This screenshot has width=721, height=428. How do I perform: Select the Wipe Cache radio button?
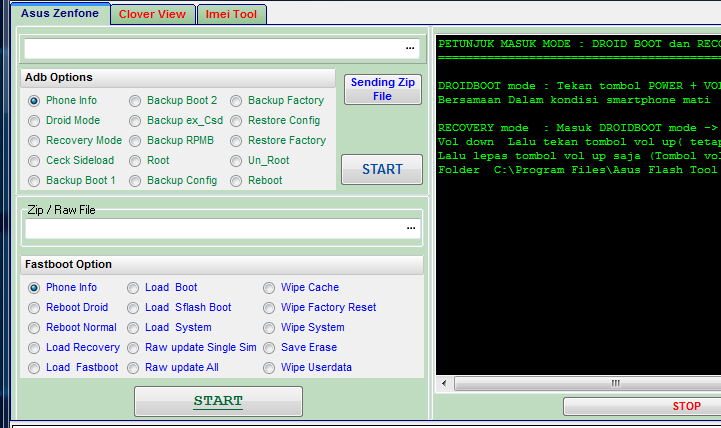[x=269, y=288]
